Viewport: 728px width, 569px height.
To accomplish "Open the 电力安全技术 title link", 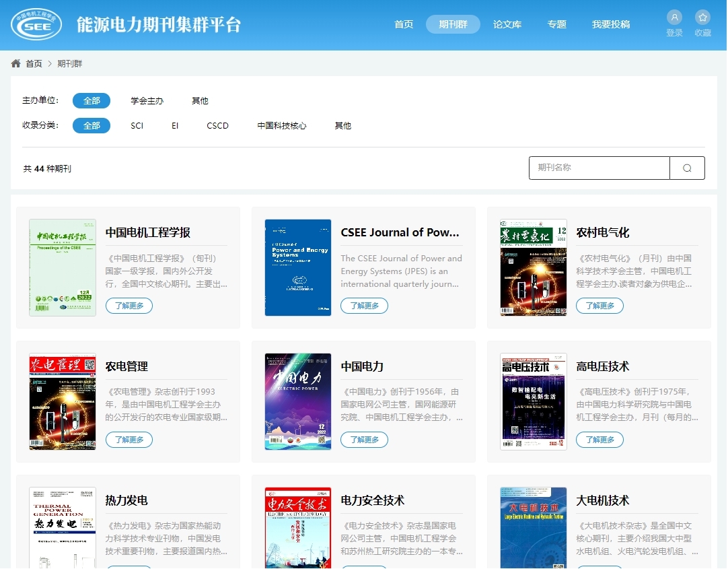I will pyautogui.click(x=372, y=500).
